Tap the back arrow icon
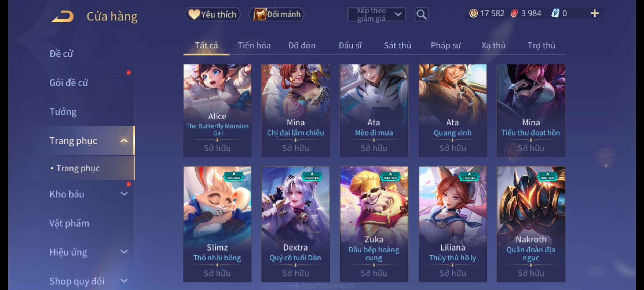 point(63,16)
